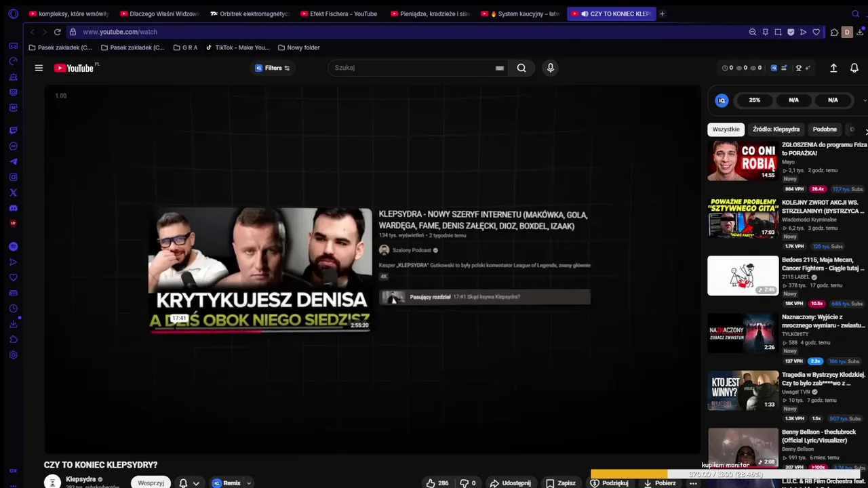Go back to the previous page
Viewport: 868px width, 488px height.
(x=32, y=32)
